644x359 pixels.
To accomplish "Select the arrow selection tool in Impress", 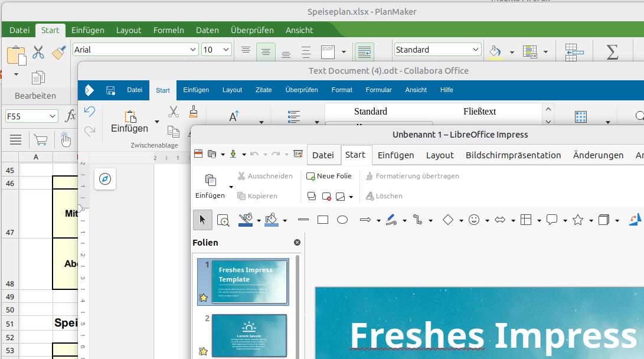I will (202, 219).
